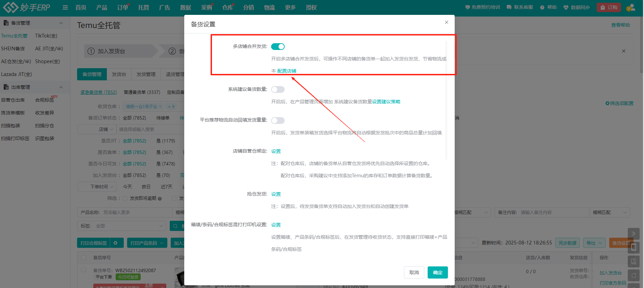Check the 发货即将逾期 filter checkbox

click(125, 199)
